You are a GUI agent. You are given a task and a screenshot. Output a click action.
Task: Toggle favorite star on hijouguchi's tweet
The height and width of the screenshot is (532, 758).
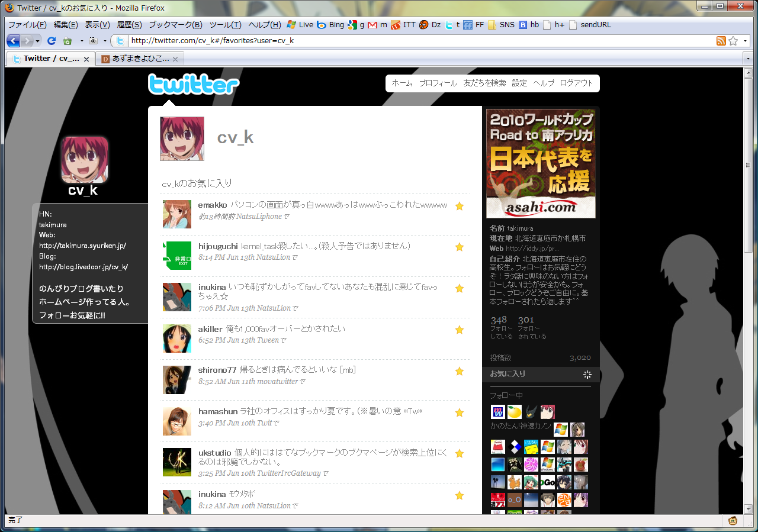coord(459,247)
